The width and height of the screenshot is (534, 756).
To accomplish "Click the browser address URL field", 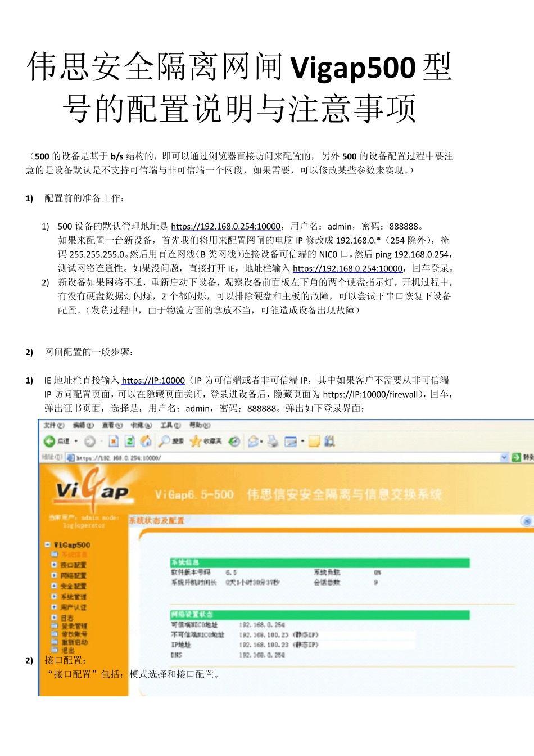I will coord(287,458).
